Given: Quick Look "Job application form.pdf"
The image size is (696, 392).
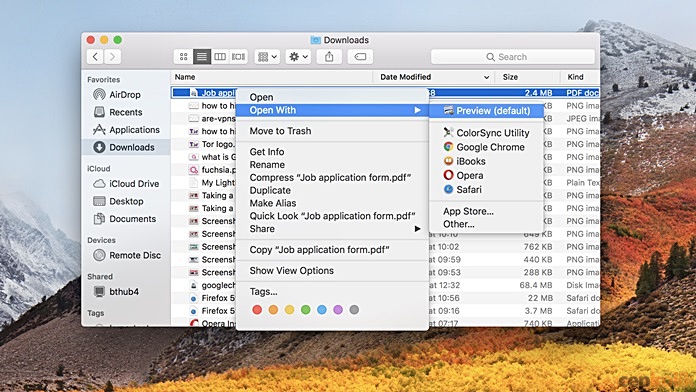Looking at the screenshot, I should (332, 216).
